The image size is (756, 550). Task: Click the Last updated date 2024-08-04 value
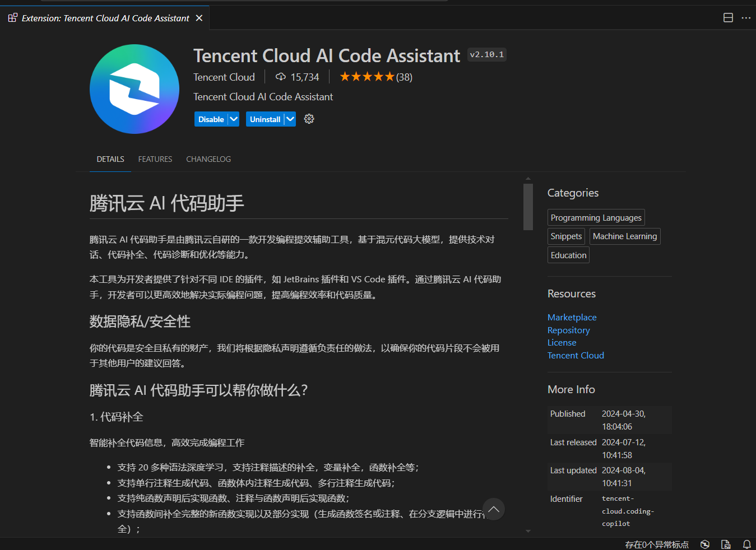624,477
